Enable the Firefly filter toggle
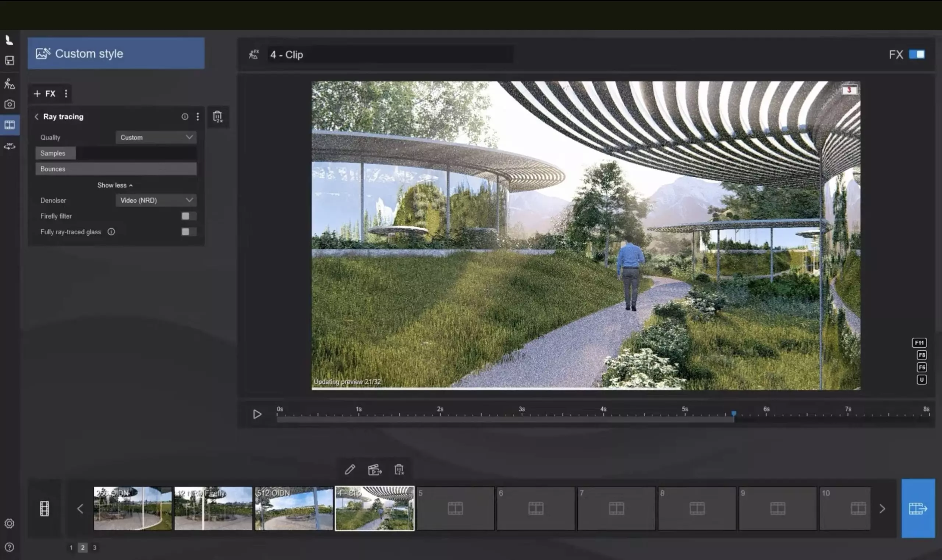The width and height of the screenshot is (942, 560). click(x=188, y=216)
